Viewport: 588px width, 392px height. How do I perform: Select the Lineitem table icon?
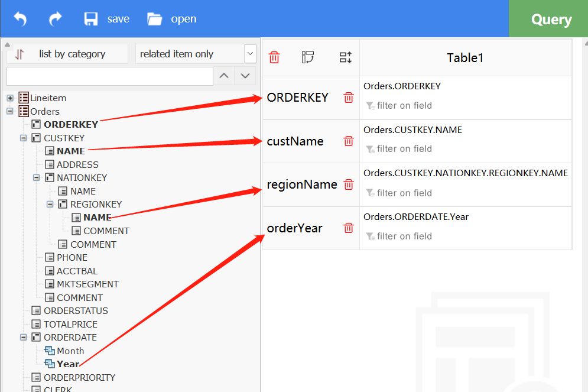pyautogui.click(x=24, y=98)
